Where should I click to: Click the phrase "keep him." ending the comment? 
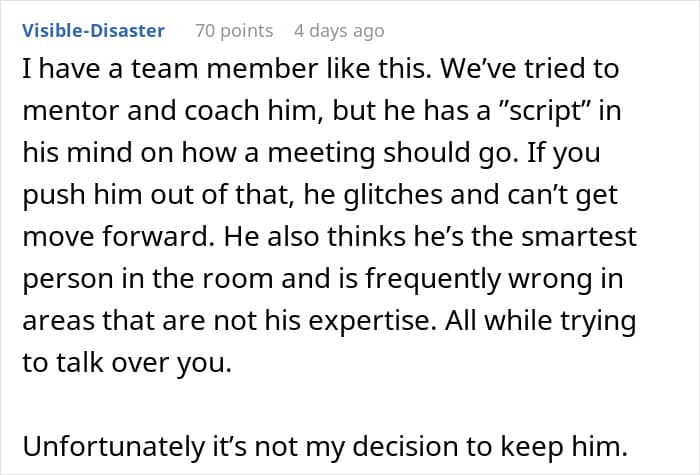[x=564, y=446]
